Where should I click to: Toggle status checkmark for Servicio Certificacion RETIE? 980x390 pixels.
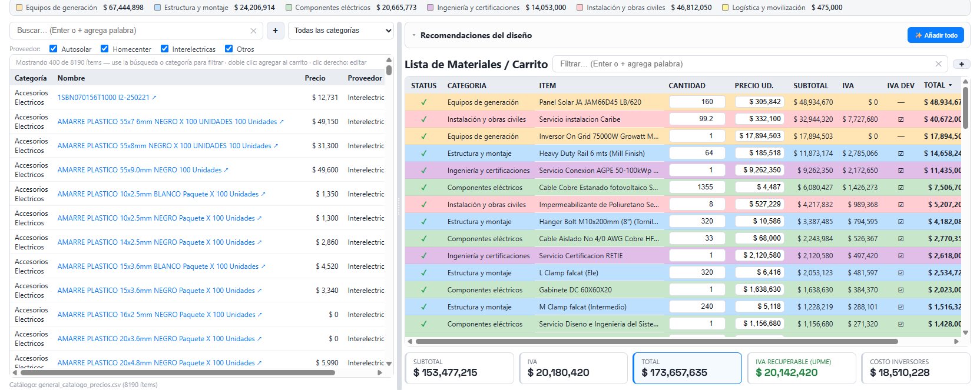pos(423,256)
